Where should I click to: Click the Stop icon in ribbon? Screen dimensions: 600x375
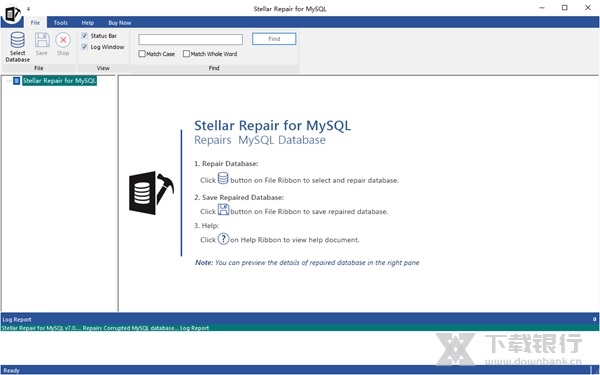coord(63,40)
